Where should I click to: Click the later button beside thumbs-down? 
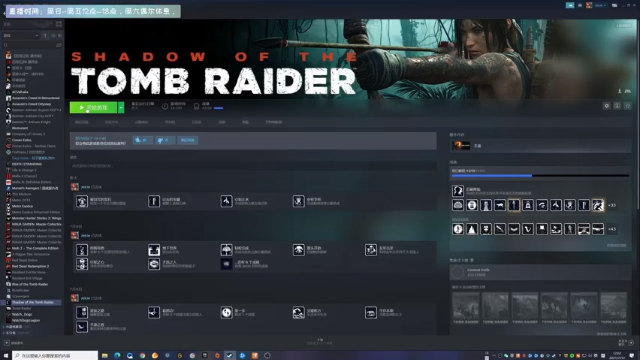tap(188, 140)
